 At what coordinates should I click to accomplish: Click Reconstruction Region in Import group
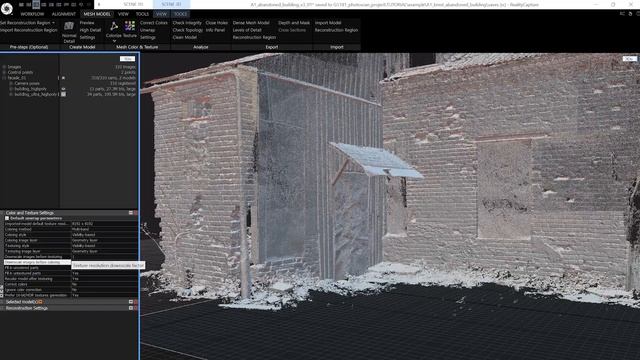coord(336,30)
